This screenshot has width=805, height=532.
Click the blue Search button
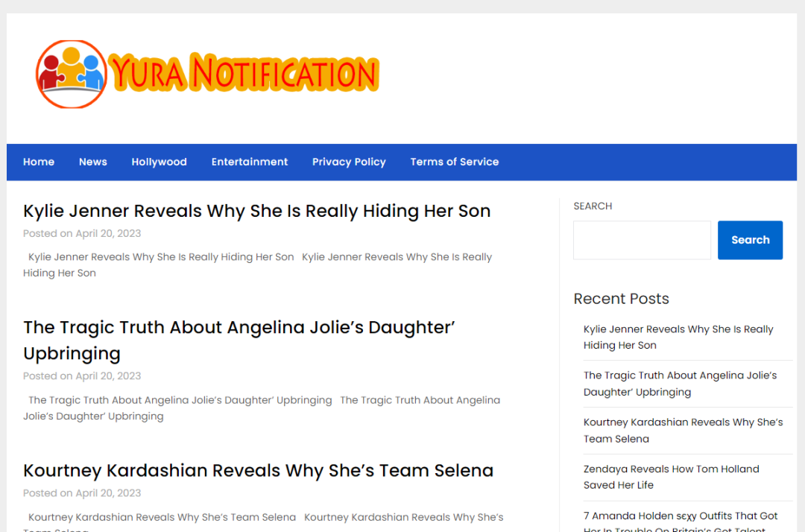[750, 240]
